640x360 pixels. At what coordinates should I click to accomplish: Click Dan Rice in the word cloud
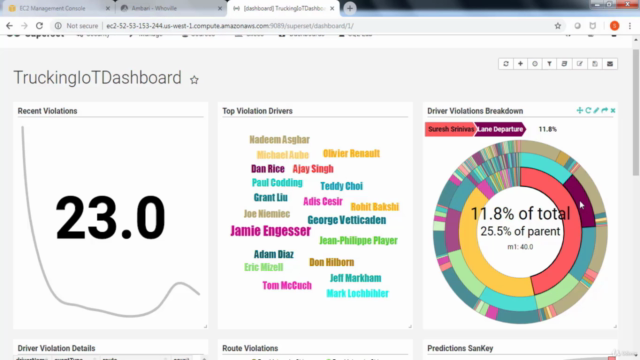click(x=268, y=169)
